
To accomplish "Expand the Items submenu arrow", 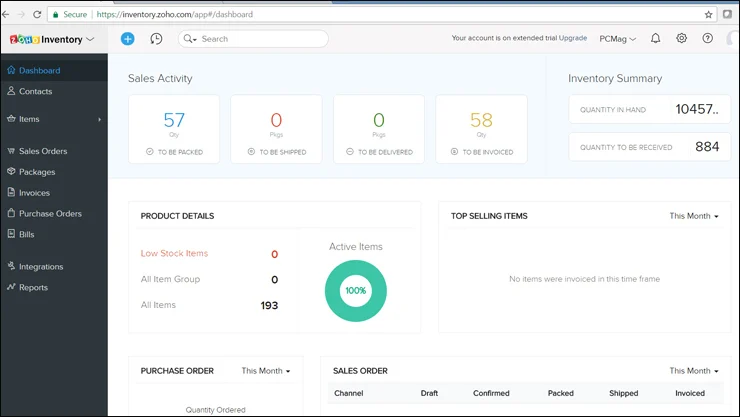I will [x=100, y=119].
